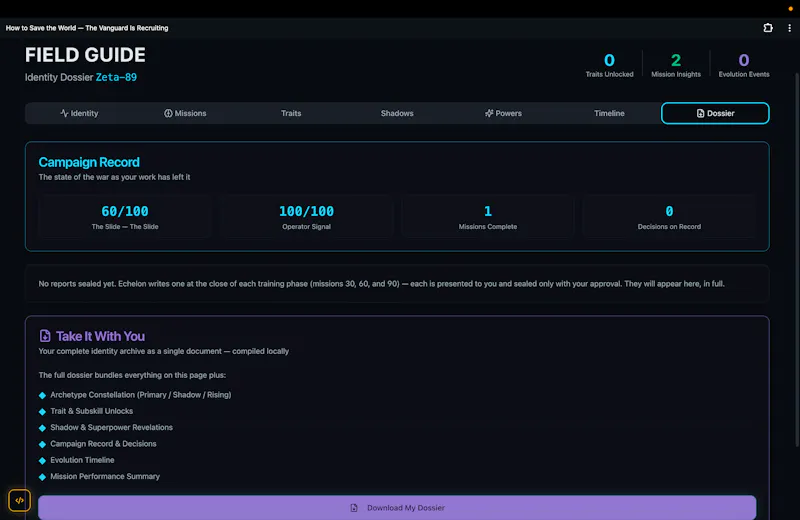This screenshot has height=520, width=800.
Task: Select the Shadows tab
Action: tap(397, 113)
